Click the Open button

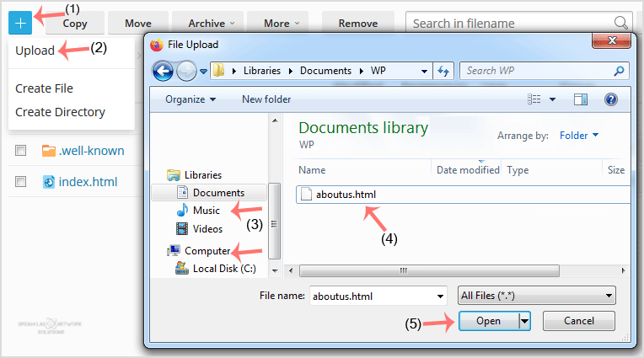click(488, 321)
